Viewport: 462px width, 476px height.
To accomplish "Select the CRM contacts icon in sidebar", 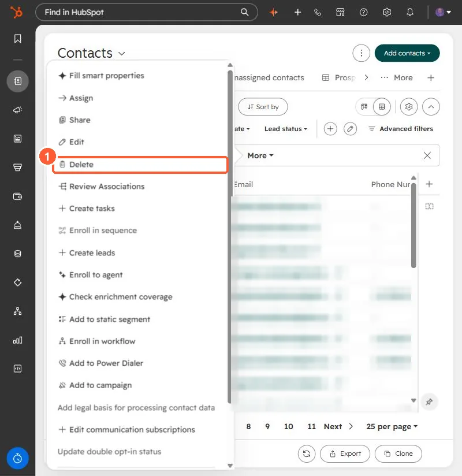I will (17, 81).
